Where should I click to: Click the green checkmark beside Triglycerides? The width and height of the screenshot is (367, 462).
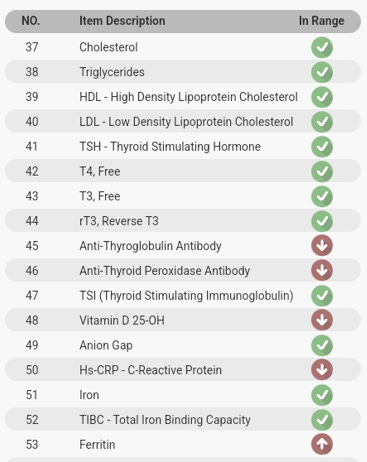point(322,72)
